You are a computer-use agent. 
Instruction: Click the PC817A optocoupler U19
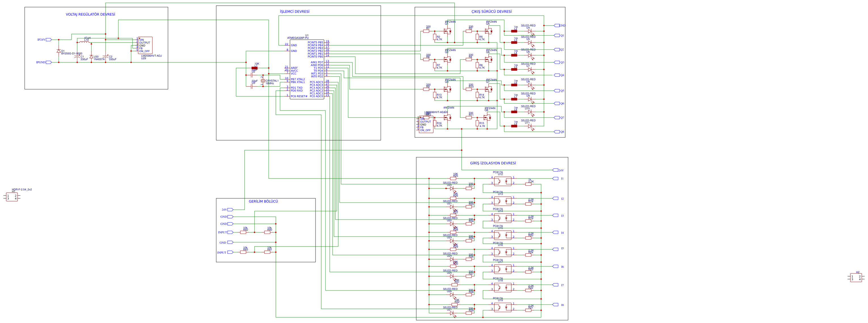tap(503, 307)
